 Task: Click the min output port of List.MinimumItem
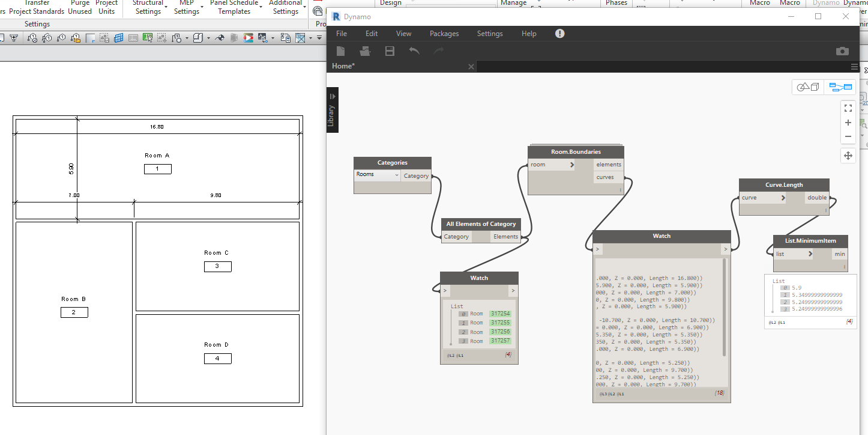point(839,254)
